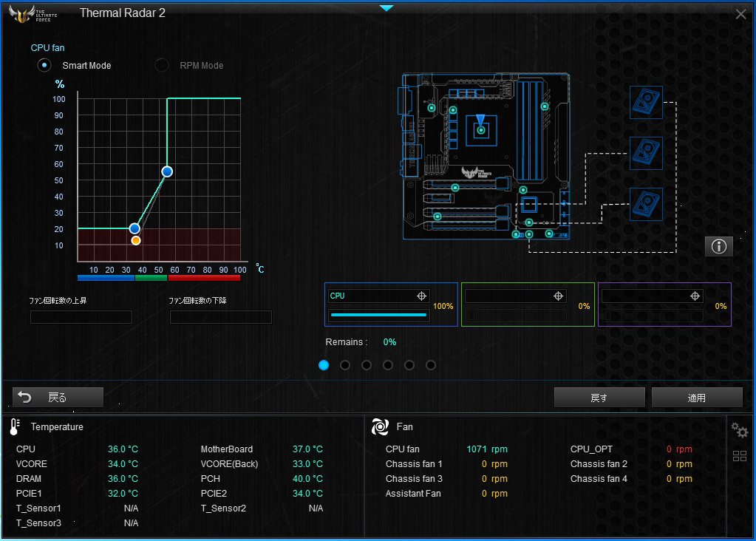Click crosshair target in purple source box

click(x=695, y=296)
